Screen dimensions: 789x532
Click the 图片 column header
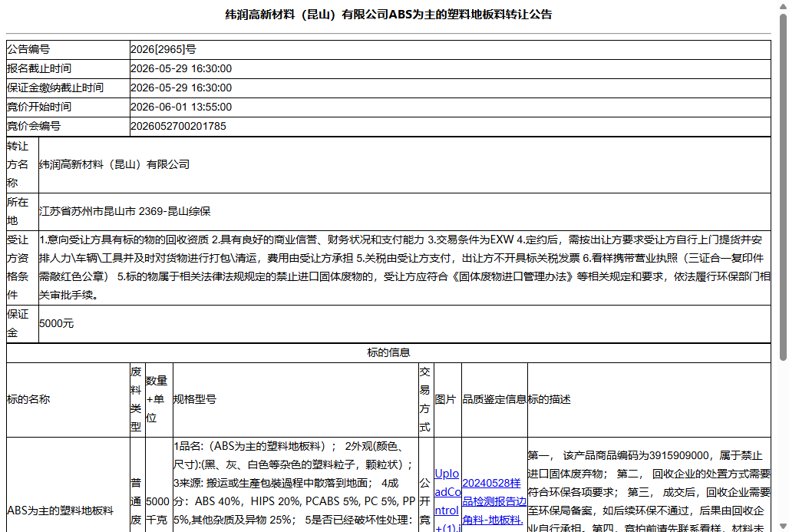(447, 400)
